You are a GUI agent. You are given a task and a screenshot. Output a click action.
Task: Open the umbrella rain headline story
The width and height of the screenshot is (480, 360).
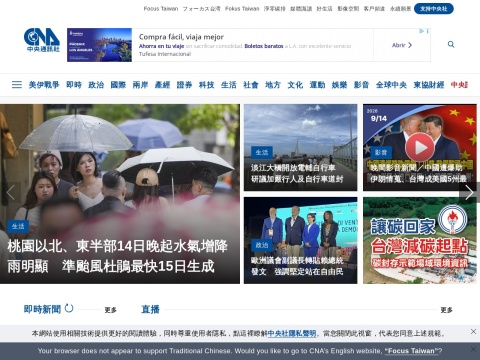click(120, 194)
